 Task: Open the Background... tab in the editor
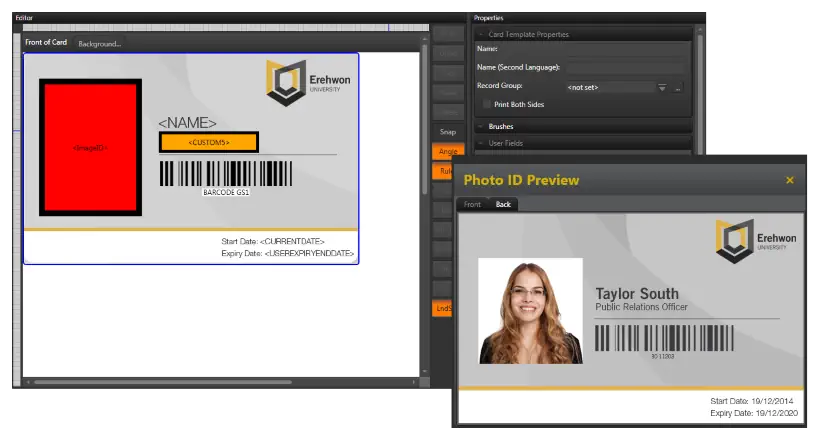click(99, 44)
